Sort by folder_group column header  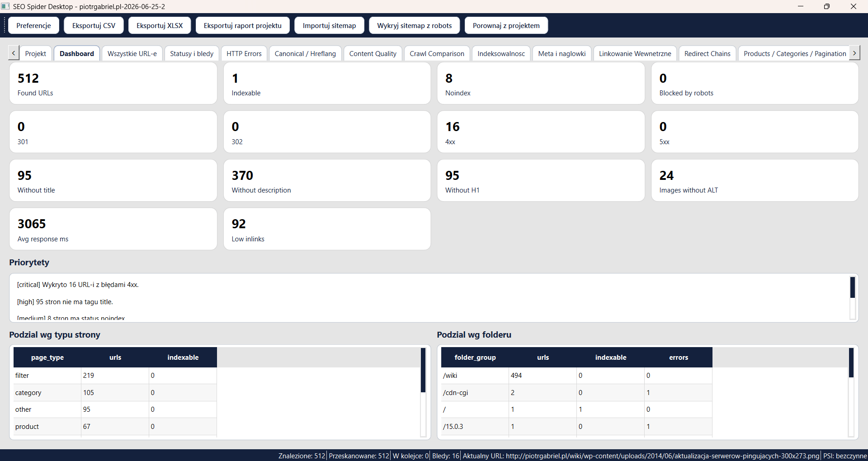[475, 357]
